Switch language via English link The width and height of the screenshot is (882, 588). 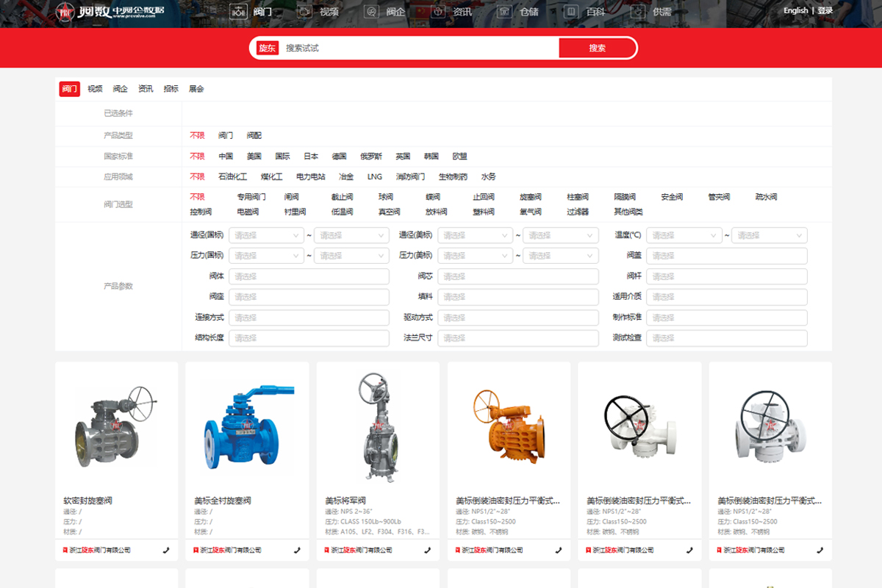point(795,11)
